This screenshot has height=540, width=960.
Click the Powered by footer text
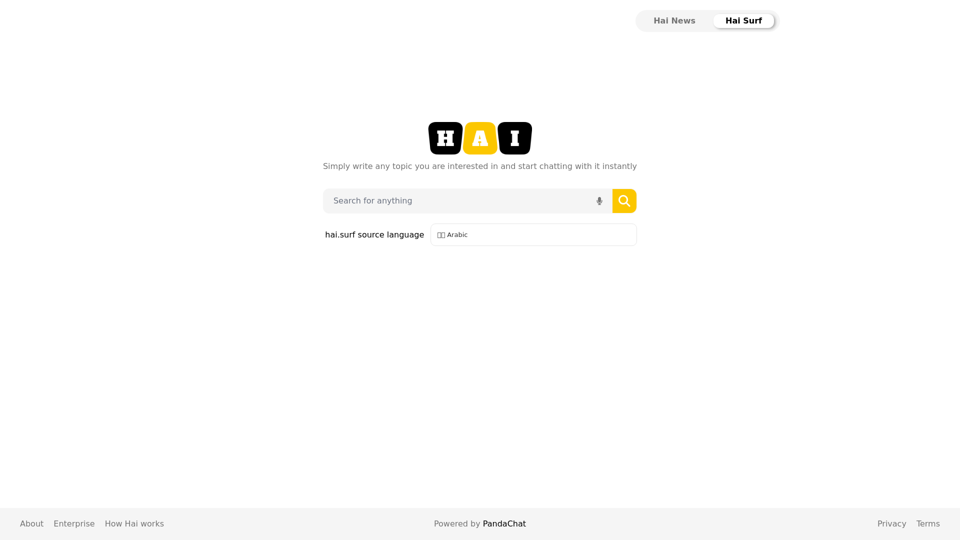(x=456, y=524)
